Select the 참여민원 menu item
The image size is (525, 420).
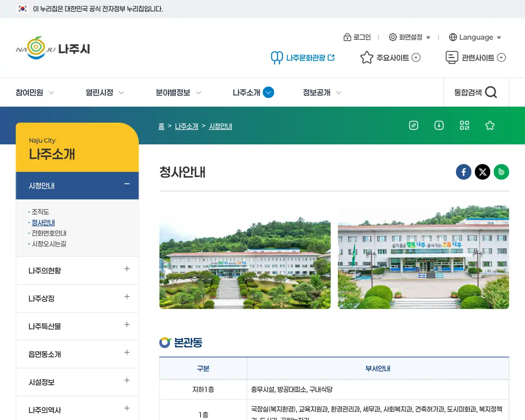[x=29, y=92]
